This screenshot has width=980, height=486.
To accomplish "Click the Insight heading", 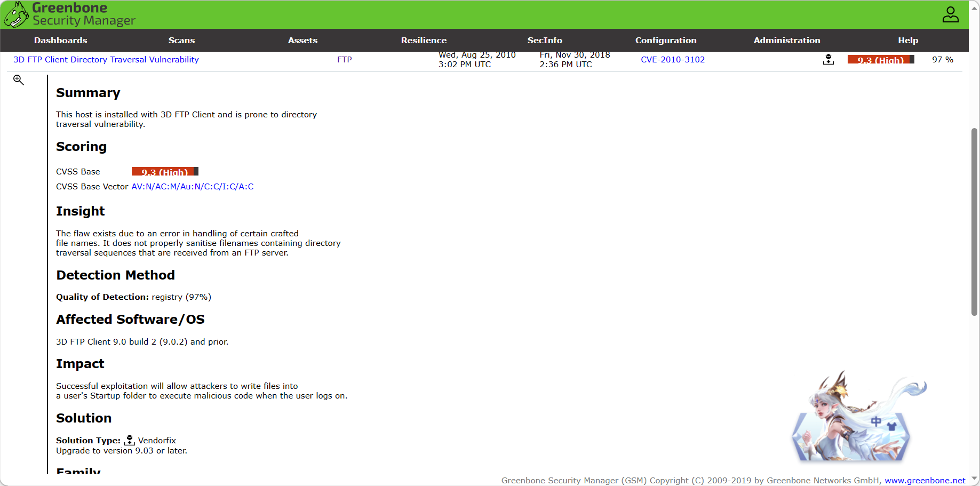I will [x=81, y=211].
